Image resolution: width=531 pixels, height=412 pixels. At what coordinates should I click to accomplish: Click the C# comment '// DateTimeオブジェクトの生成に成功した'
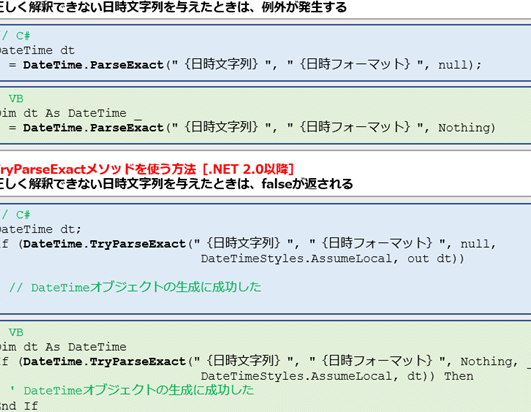tap(135, 287)
